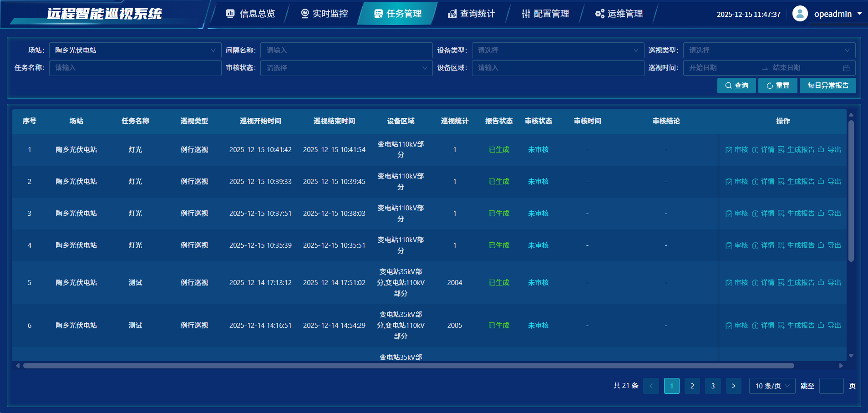Screen dimensions: 868x413
Task: Switch to 实时监控 tab
Action: pyautogui.click(x=324, y=14)
